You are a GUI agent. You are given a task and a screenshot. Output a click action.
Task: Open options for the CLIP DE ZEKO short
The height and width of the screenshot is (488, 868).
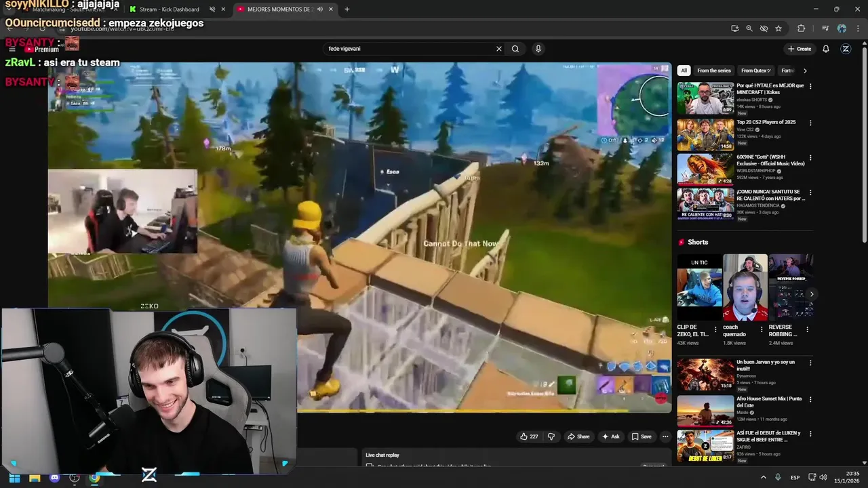715,329
